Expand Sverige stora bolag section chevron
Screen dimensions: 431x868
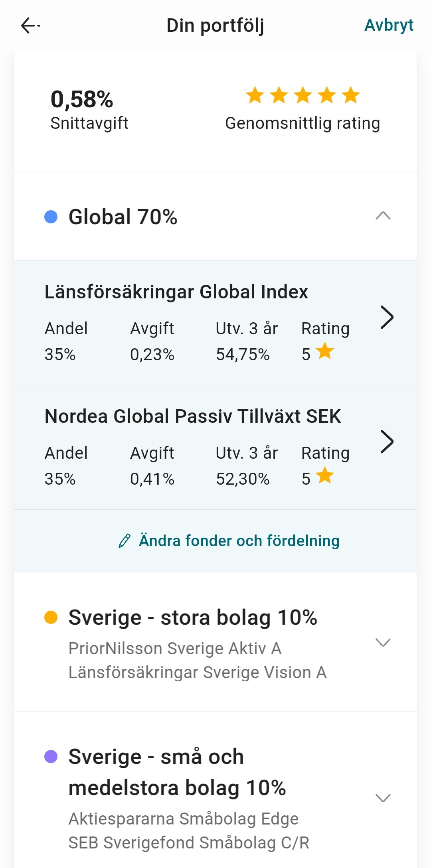click(x=383, y=642)
